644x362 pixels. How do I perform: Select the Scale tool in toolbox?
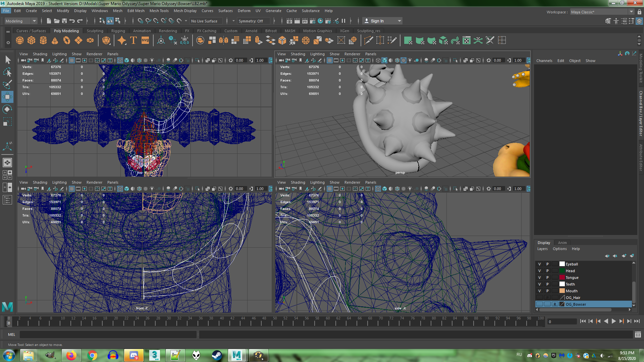coord(7,121)
